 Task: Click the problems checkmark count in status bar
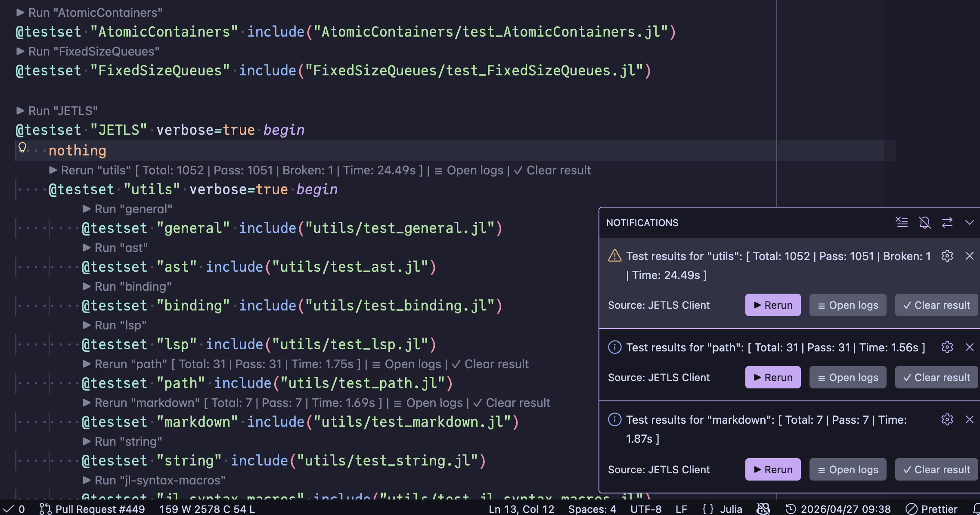point(14,509)
